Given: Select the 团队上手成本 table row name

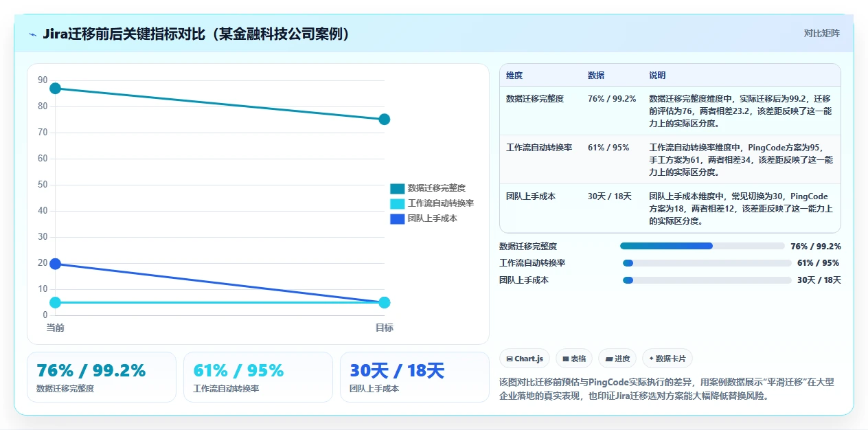Looking at the screenshot, I should [531, 196].
